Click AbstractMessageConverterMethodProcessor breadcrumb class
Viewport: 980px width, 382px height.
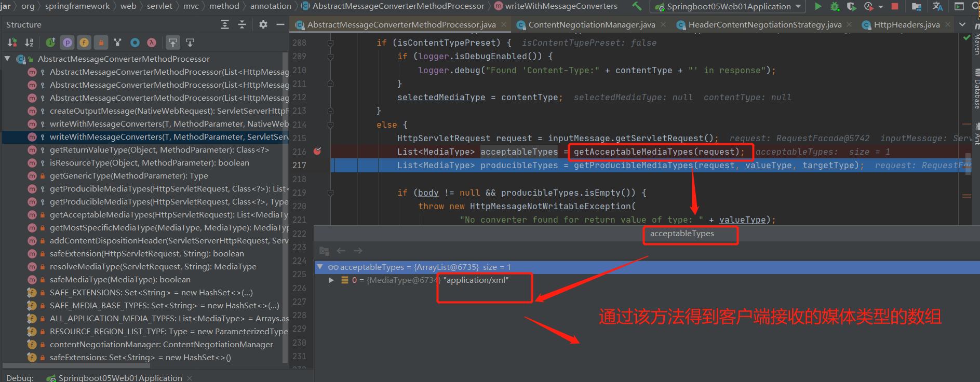click(398, 6)
